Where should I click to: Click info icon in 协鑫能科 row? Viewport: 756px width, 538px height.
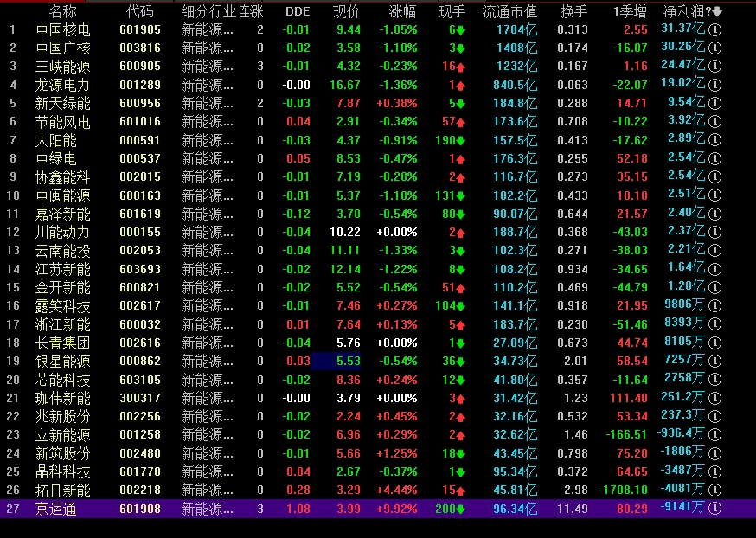pyautogui.click(x=715, y=177)
